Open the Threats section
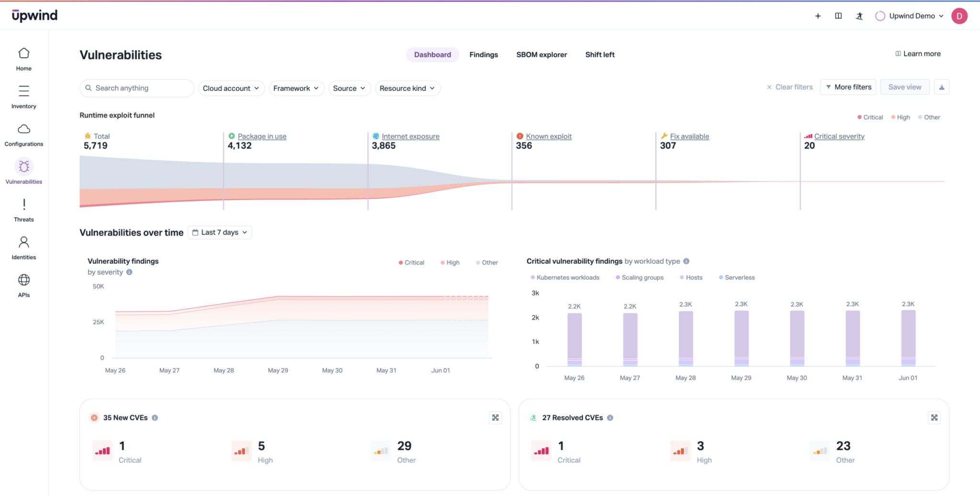The image size is (980, 496). pos(23,210)
